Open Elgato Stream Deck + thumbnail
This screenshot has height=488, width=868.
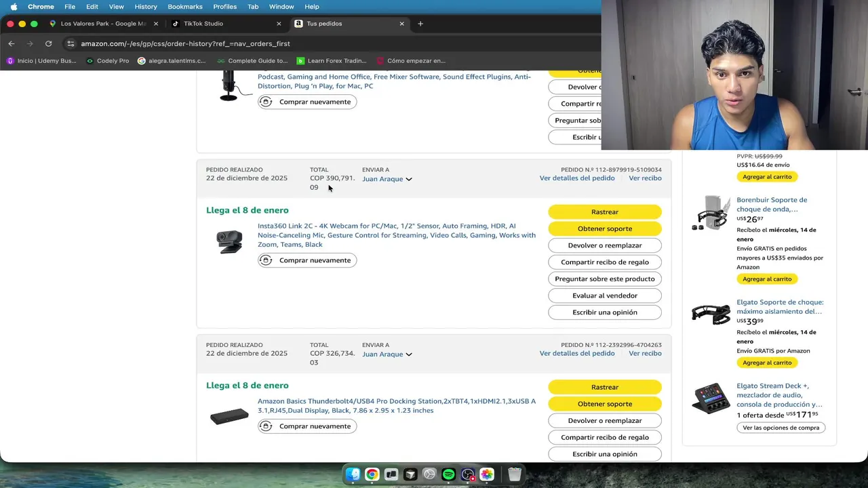711,399
